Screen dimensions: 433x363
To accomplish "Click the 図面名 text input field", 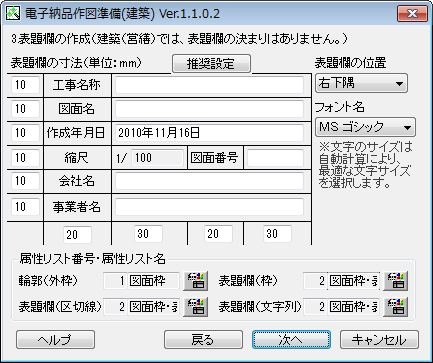I will [x=210, y=109].
